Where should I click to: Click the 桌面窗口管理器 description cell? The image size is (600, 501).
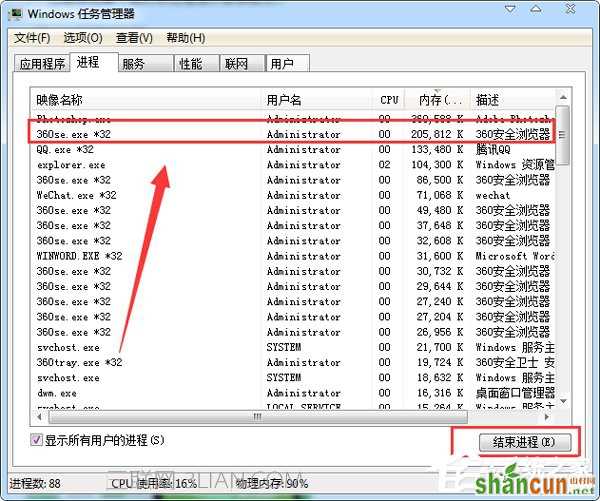pos(515,393)
